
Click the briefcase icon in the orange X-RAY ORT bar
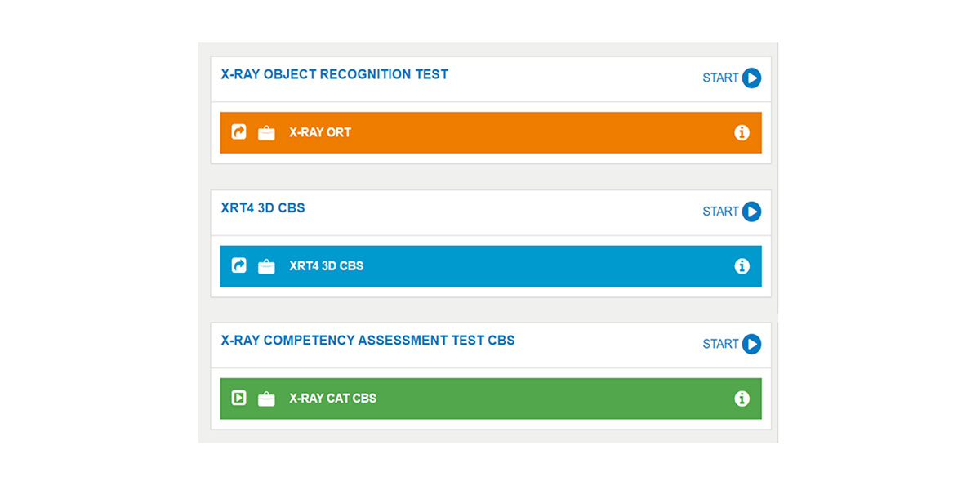point(266,132)
